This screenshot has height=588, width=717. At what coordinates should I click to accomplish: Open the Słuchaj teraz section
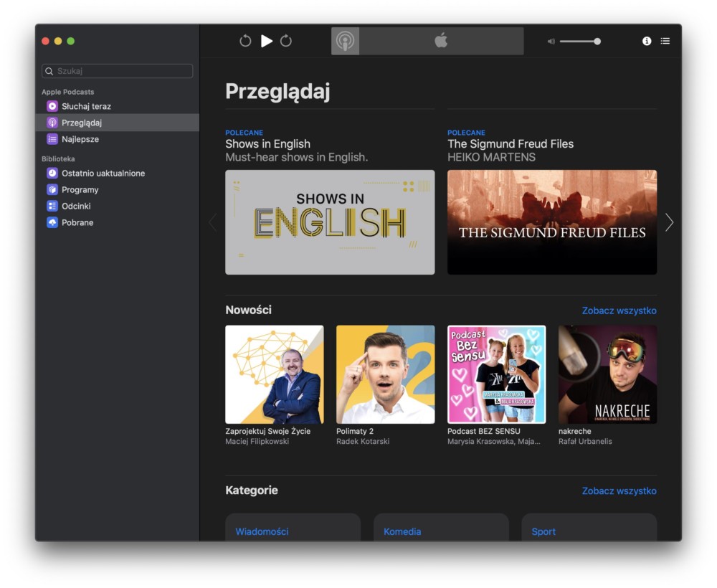click(x=117, y=106)
